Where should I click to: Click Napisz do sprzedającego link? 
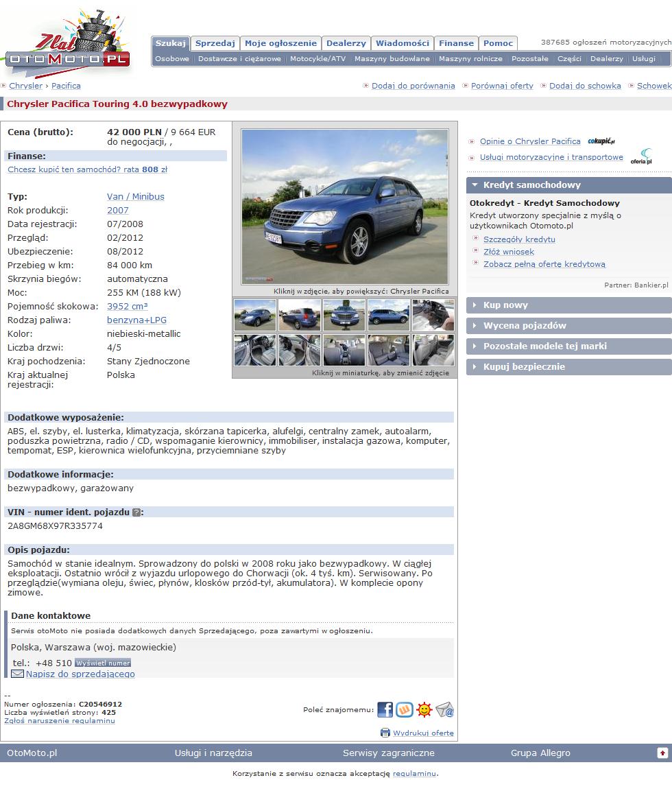pos(80,674)
